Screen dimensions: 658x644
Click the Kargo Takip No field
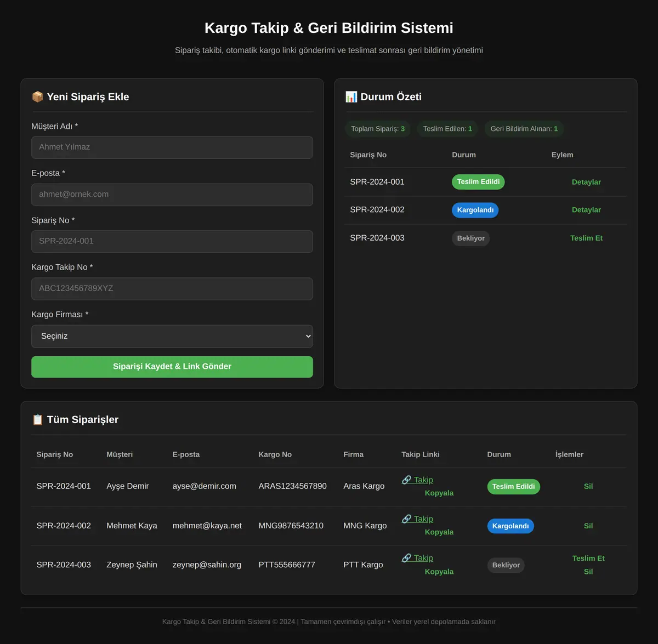[x=172, y=289]
